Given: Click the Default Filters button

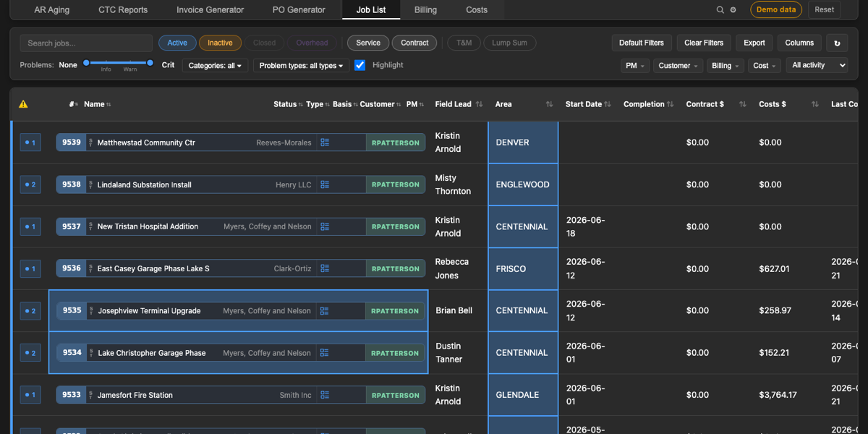Looking at the screenshot, I should pos(642,43).
